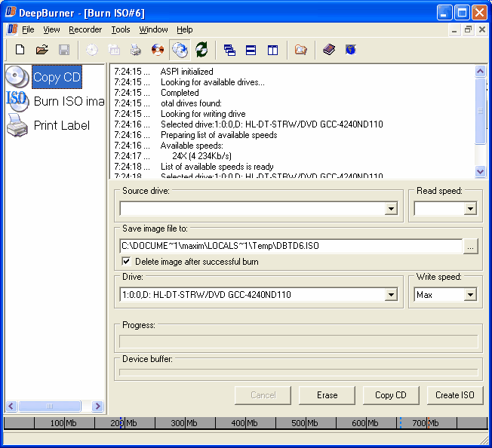
Task: Tile windows horizontally using toolbar icon
Action: [x=251, y=50]
